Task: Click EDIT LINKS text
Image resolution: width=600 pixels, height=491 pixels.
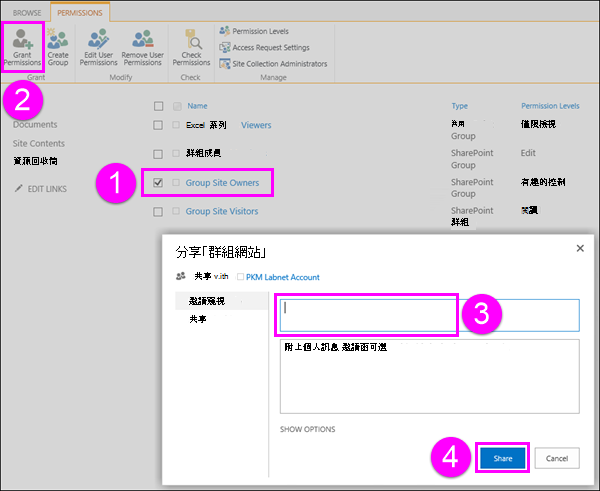Action: 47,189
